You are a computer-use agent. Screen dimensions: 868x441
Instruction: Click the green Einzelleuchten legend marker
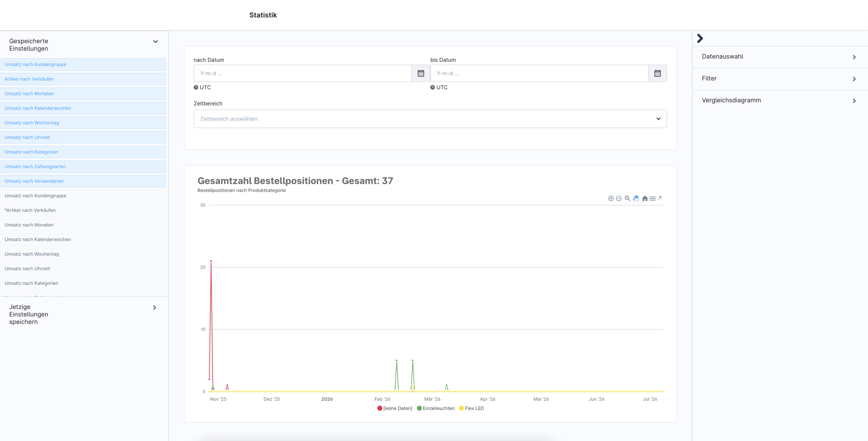coord(419,408)
